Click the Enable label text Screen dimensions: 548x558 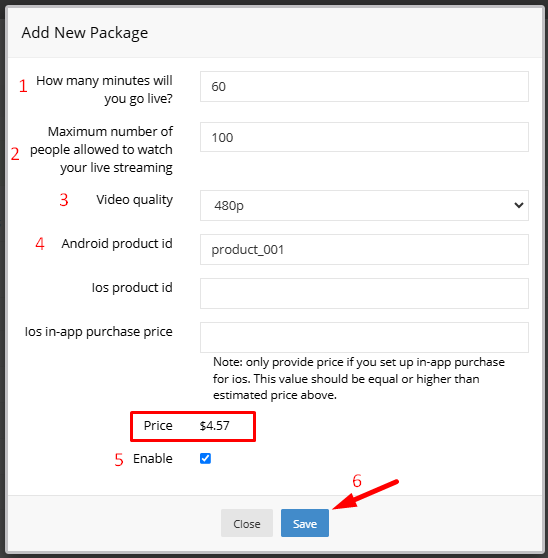point(153,459)
